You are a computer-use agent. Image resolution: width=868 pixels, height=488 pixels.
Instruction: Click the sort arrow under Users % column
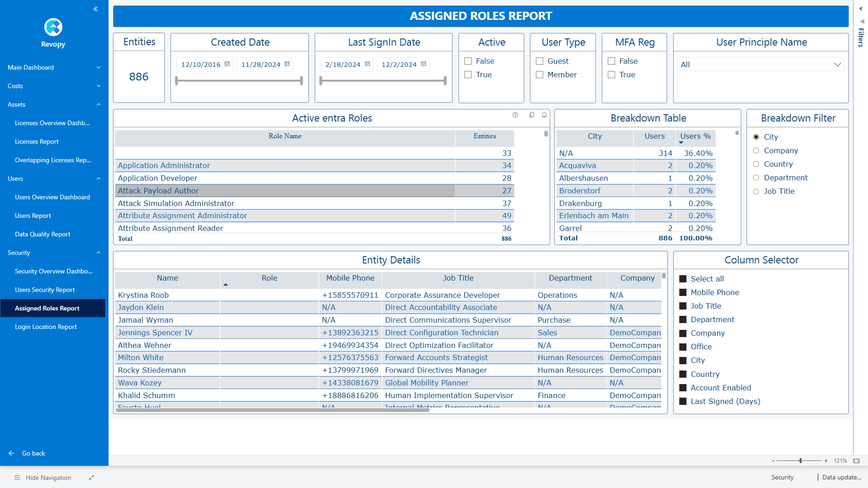click(x=681, y=143)
